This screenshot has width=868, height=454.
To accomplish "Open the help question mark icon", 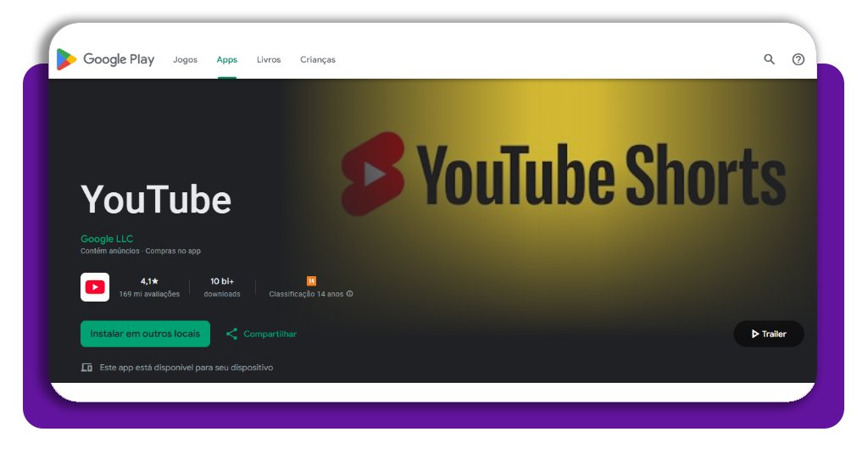I will point(798,59).
